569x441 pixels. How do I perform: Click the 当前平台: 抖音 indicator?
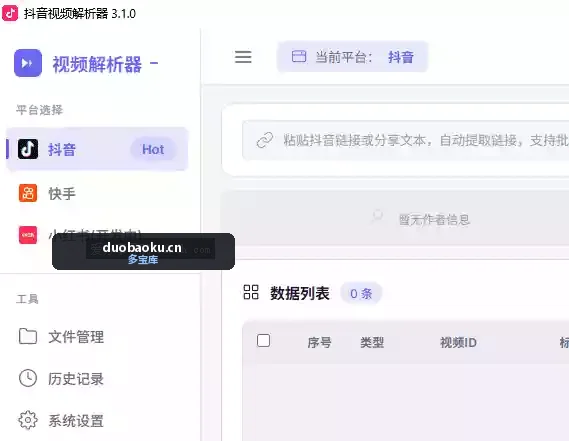(x=352, y=57)
